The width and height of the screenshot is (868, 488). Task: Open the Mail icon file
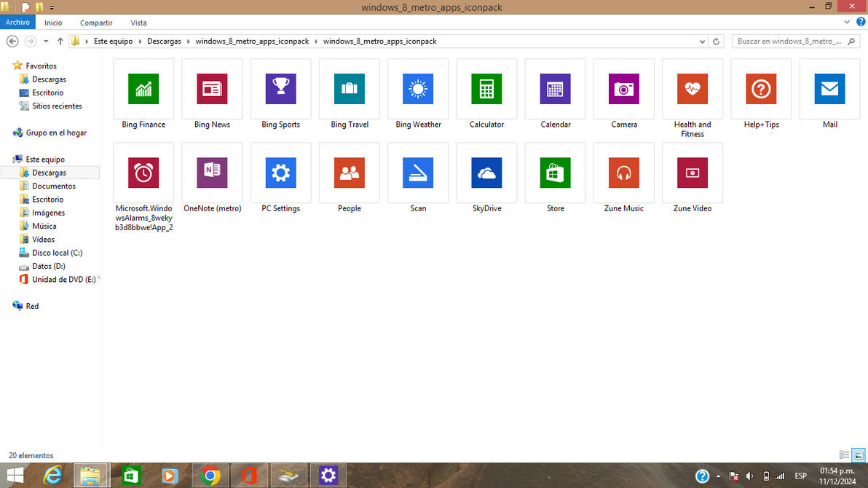point(829,89)
